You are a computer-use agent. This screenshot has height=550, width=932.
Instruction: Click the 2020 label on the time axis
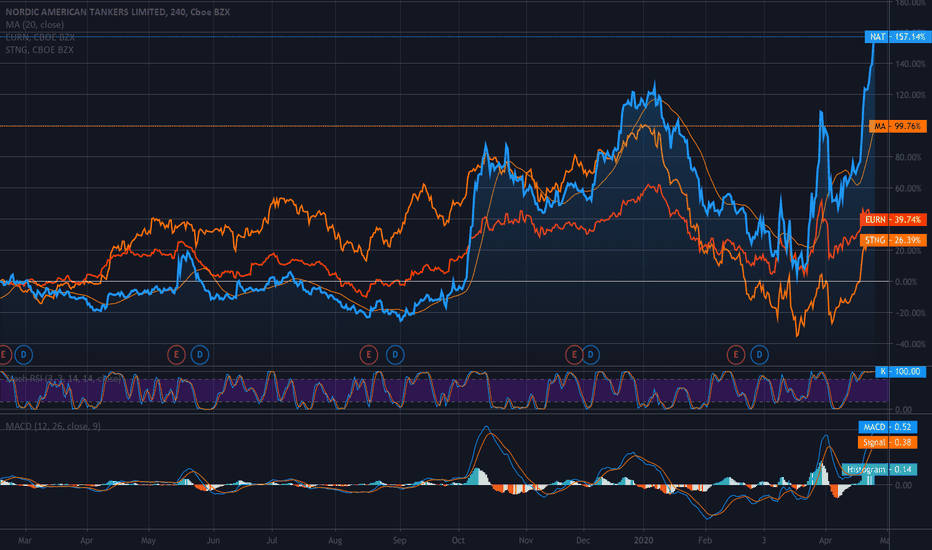coord(644,540)
